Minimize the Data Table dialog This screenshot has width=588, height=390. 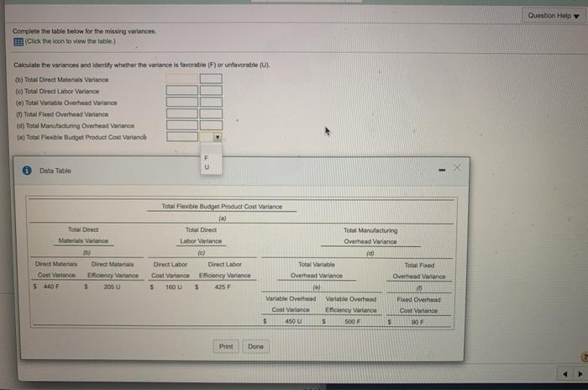(442, 170)
